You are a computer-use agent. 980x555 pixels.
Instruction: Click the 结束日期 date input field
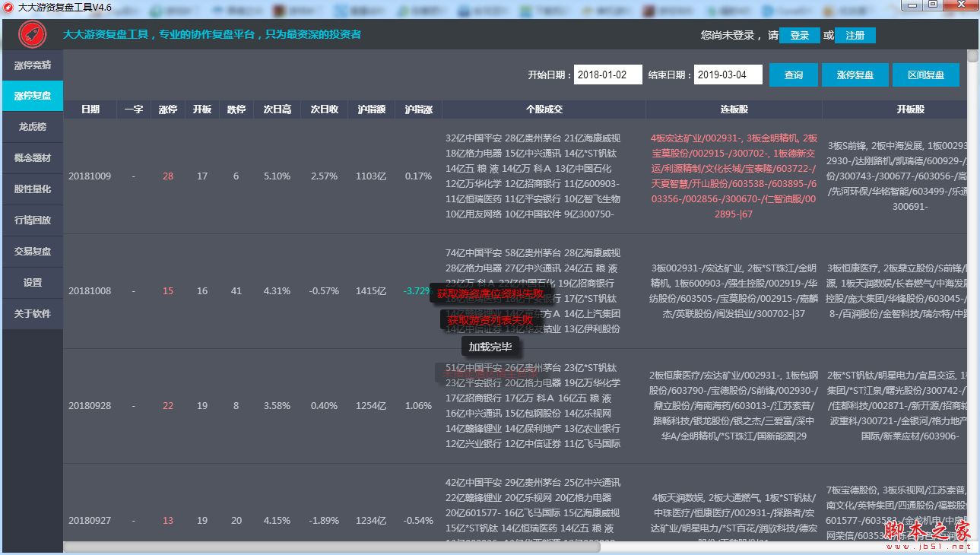[728, 75]
